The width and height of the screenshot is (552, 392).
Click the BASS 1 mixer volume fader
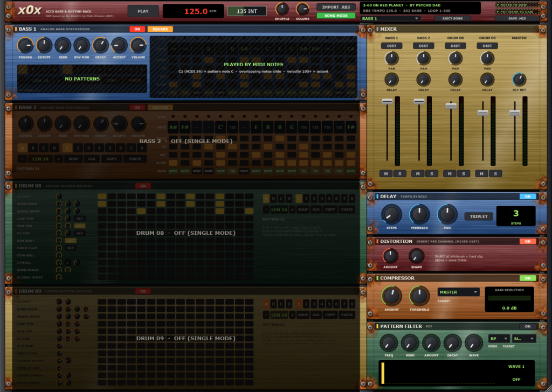[387, 101]
